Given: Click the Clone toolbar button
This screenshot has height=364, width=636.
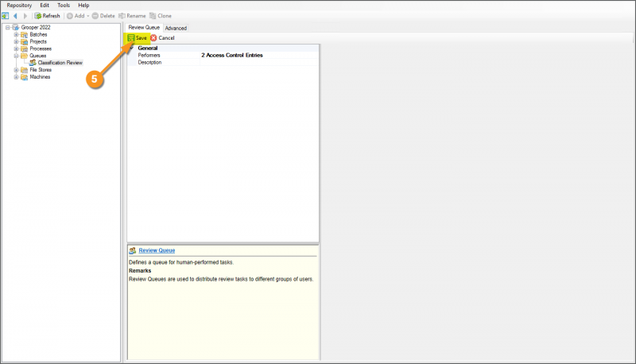Looking at the screenshot, I should pyautogui.click(x=161, y=16).
